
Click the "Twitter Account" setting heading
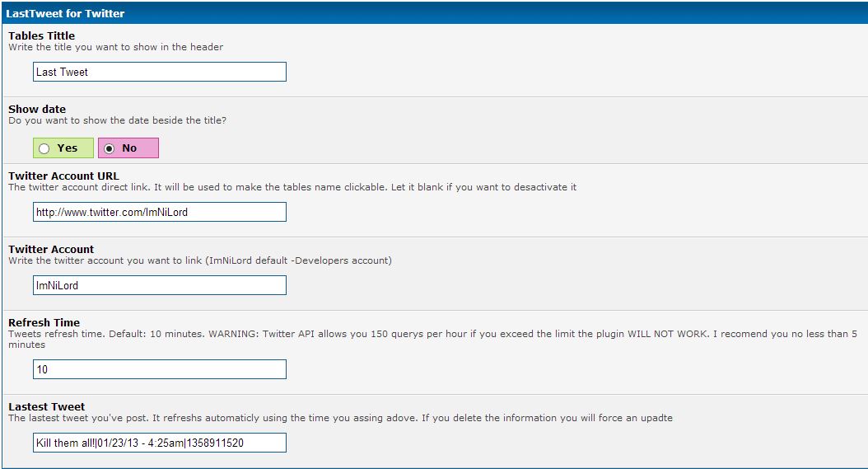[51, 249]
